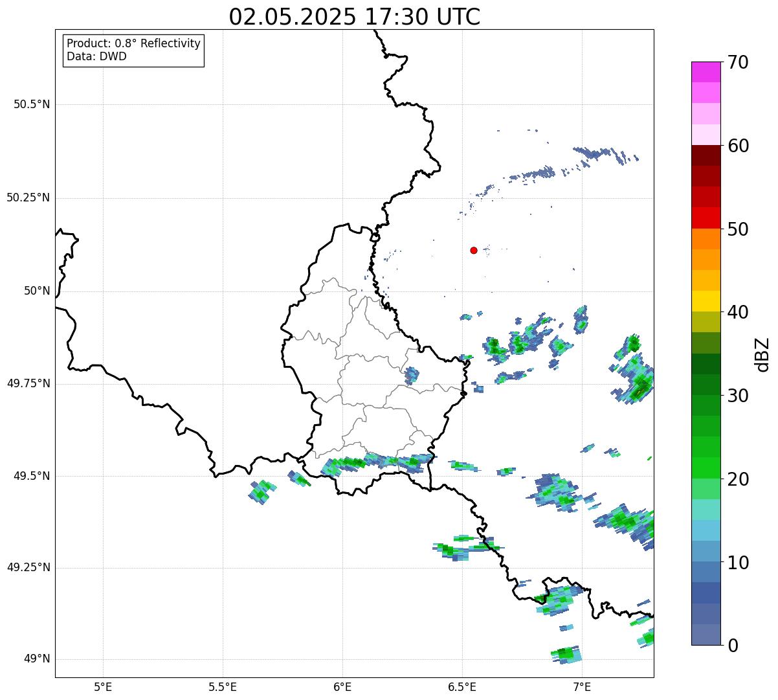
Task: Click the 50.5°N latitude label
Action: 32,104
